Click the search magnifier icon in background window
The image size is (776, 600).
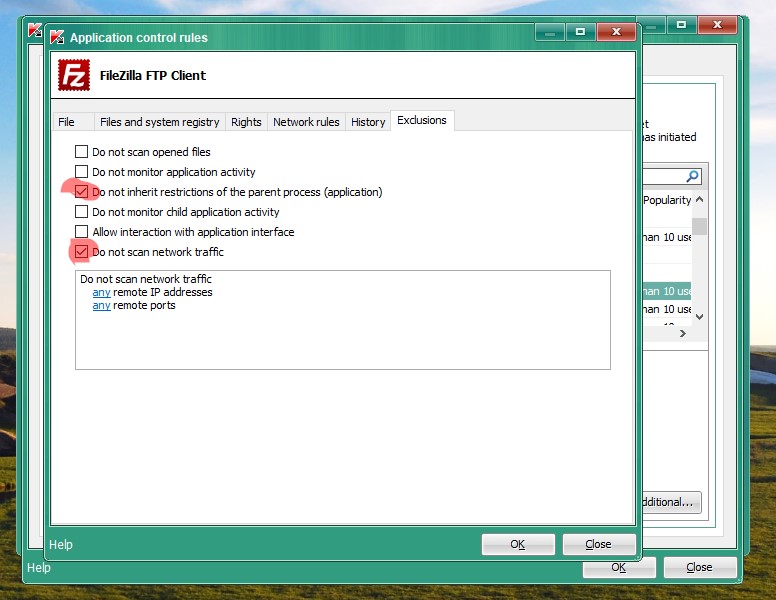693,176
